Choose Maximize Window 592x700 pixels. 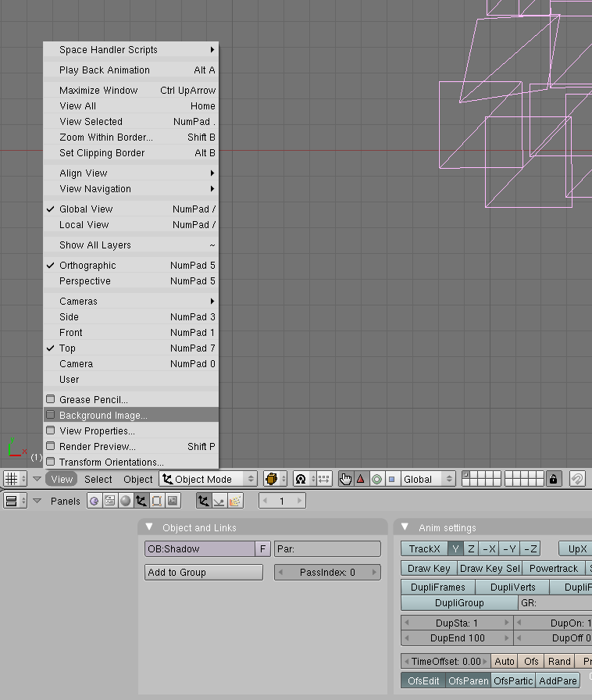click(130, 90)
